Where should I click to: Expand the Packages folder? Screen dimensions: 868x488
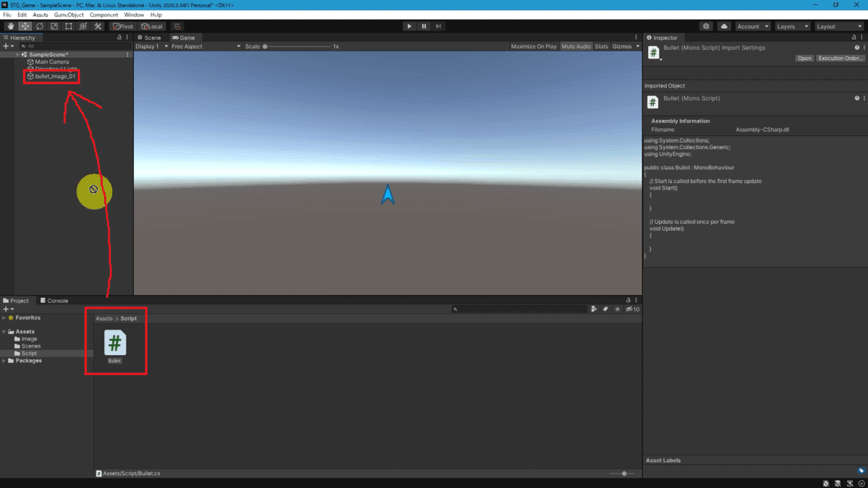(4, 360)
